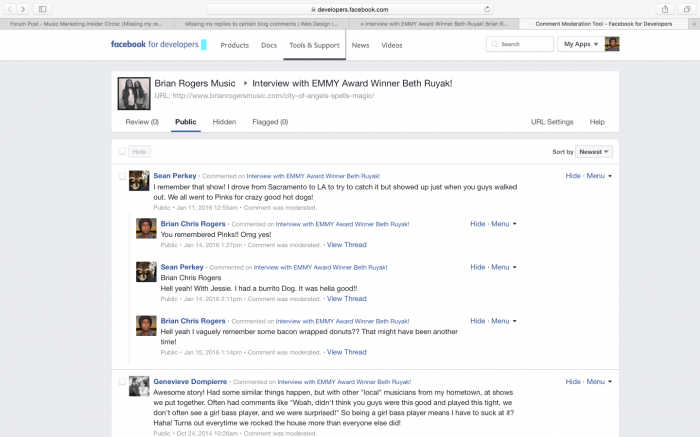The width and height of the screenshot is (700, 437).
Task: Go to News in the navbar
Action: pos(360,45)
